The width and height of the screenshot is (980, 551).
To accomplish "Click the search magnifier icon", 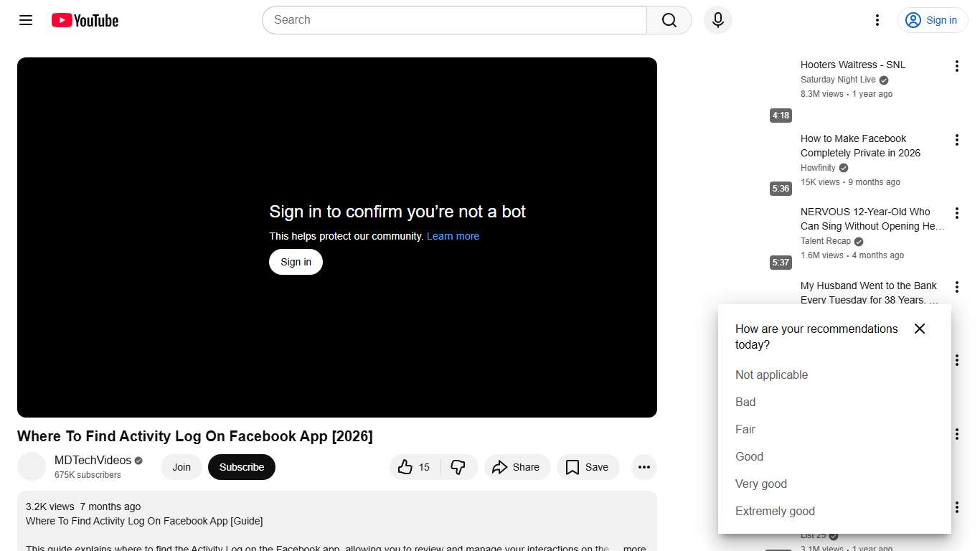I will tap(668, 20).
